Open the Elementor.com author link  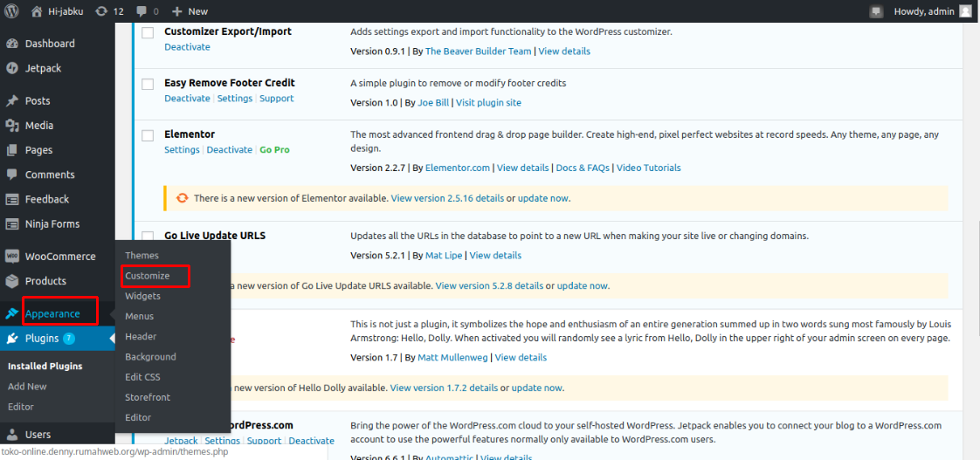click(459, 168)
